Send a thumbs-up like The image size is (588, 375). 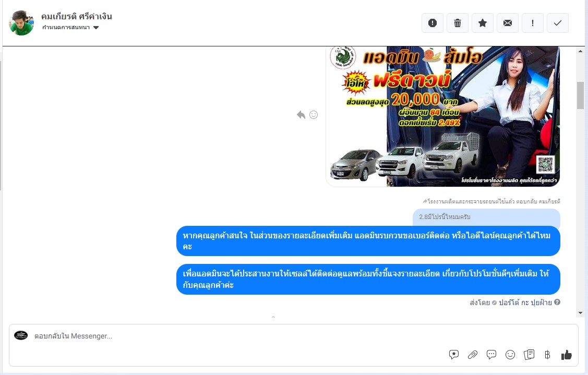click(x=567, y=355)
